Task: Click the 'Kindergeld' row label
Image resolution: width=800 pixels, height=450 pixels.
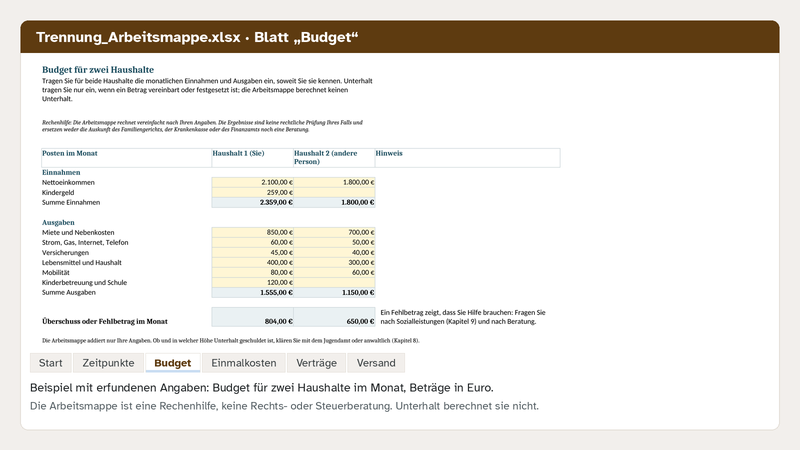Action: (58, 192)
